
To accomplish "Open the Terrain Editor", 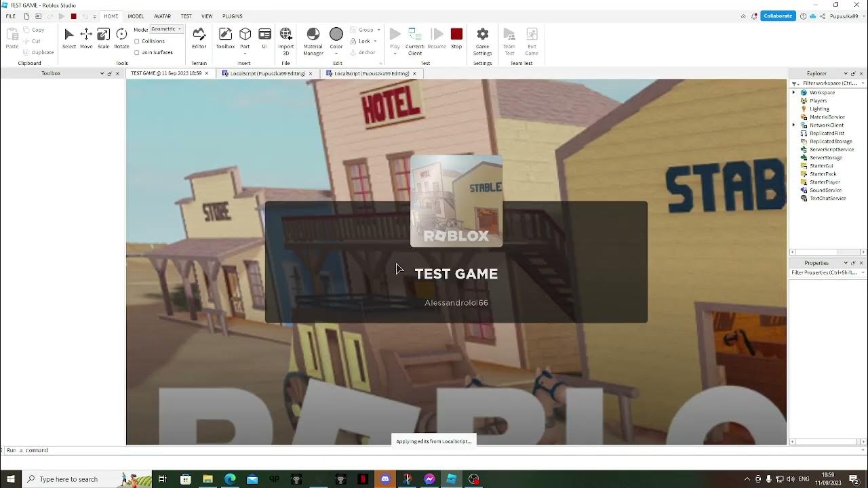I will pyautogui.click(x=199, y=38).
